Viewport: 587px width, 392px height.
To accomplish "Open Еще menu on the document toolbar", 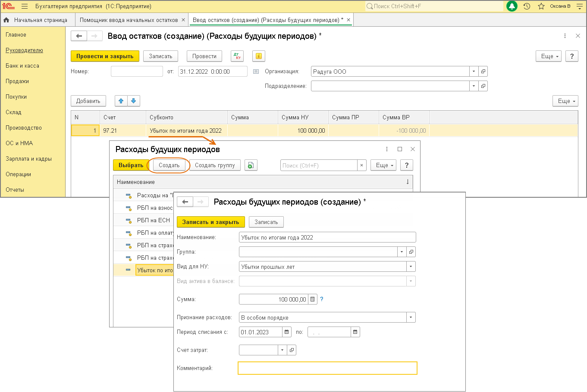I will point(549,56).
